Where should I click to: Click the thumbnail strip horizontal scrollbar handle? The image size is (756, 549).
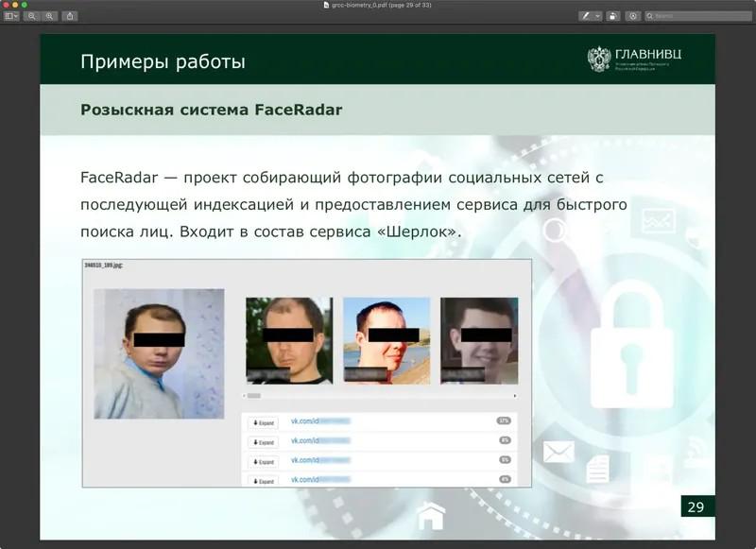point(254,396)
